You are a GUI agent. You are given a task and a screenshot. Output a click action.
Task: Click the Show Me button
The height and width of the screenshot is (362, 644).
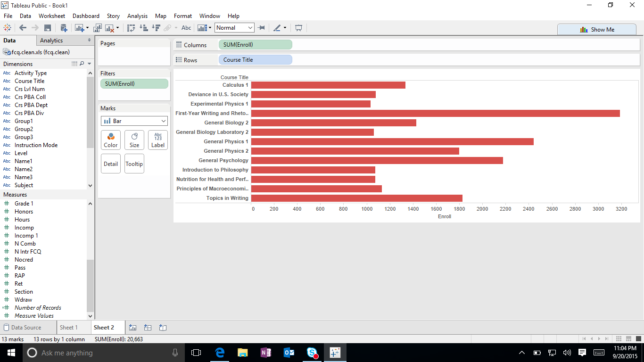coord(597,29)
